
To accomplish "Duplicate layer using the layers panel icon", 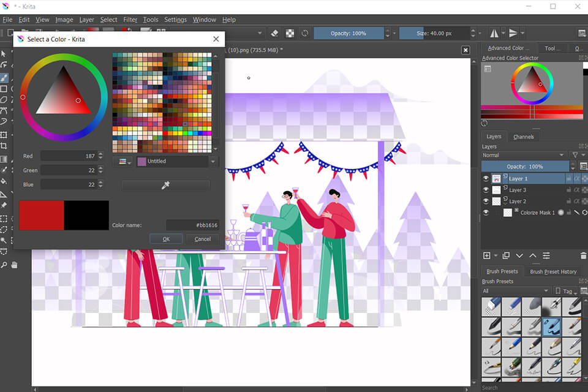I will click(x=506, y=255).
